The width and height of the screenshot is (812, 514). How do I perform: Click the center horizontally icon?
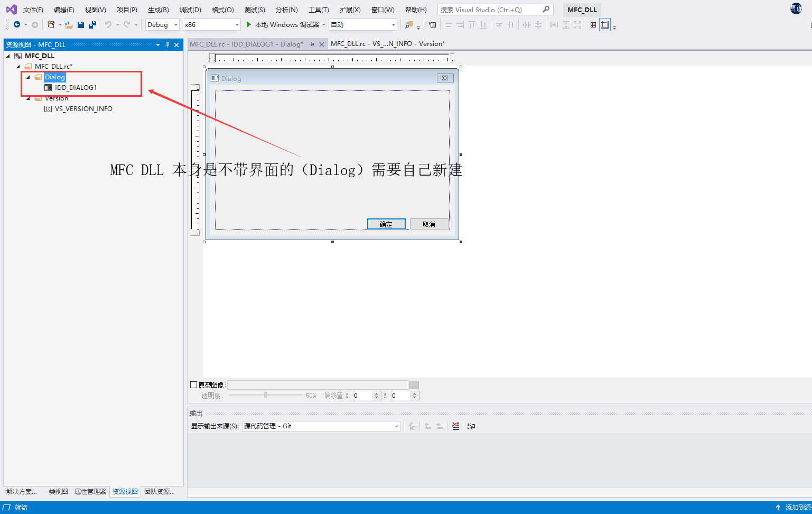511,24
